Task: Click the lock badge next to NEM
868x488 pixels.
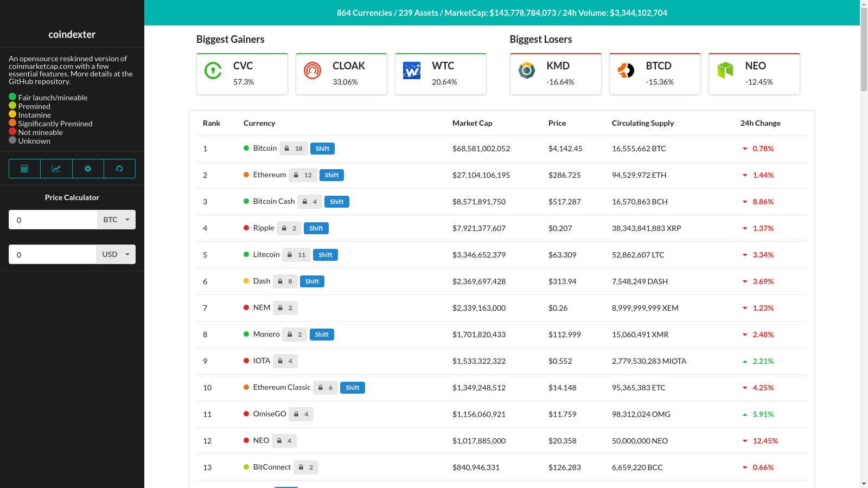Action: tap(285, 308)
